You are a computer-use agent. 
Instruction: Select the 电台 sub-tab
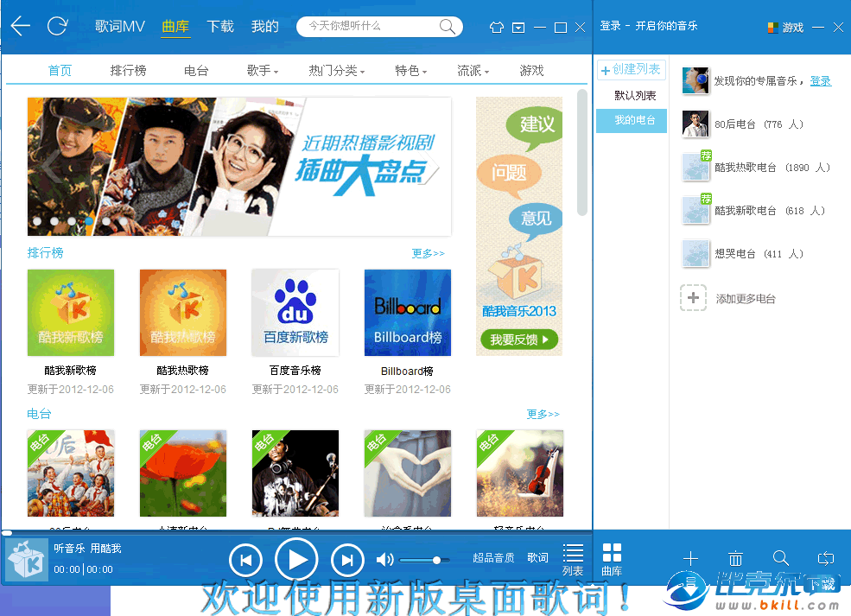[x=196, y=71]
